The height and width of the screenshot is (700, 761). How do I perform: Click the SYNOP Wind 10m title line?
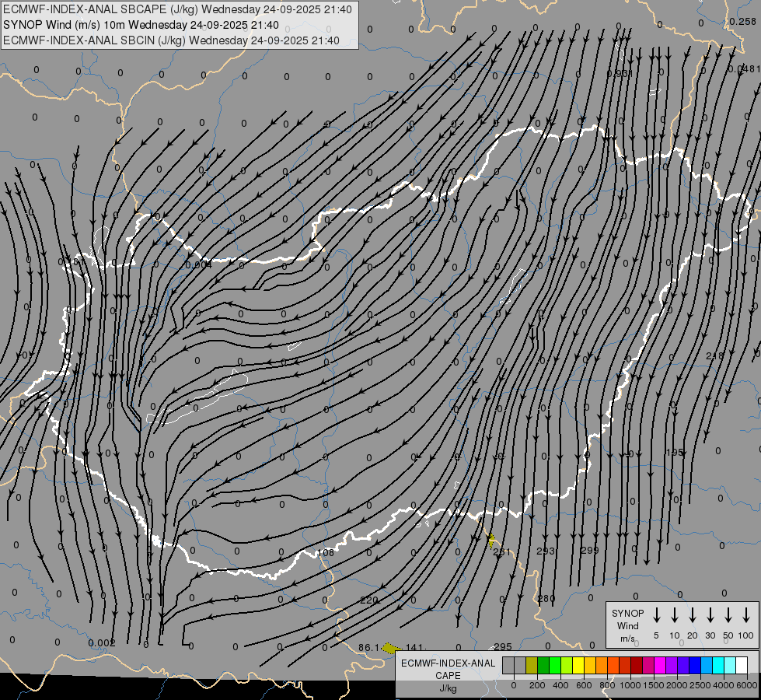point(141,25)
